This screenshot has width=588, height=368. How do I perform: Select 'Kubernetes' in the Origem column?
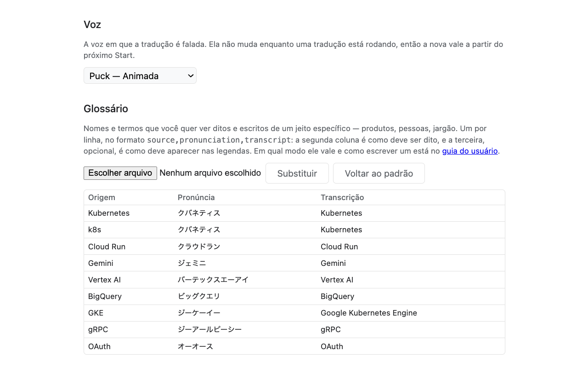click(x=109, y=213)
